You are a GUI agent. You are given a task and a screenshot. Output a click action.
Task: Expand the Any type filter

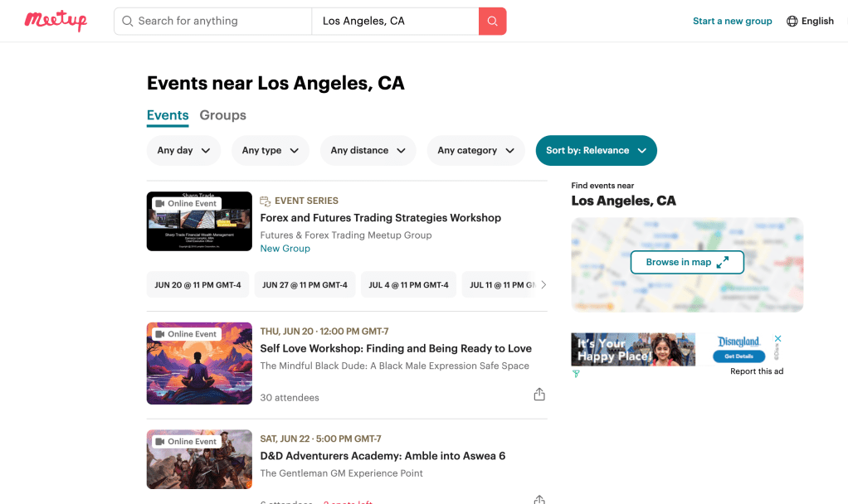(270, 150)
